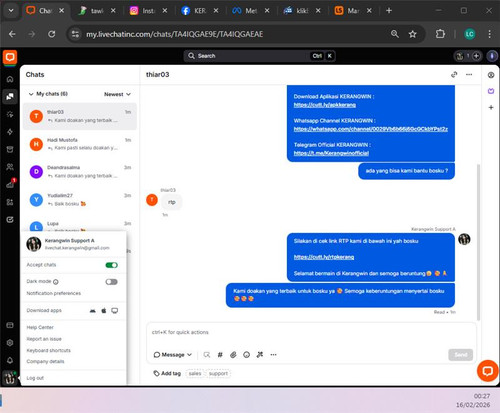Image resolution: width=500 pixels, height=413 pixels.
Task: Click the orange LiveChat logo
Action: click(x=10, y=57)
